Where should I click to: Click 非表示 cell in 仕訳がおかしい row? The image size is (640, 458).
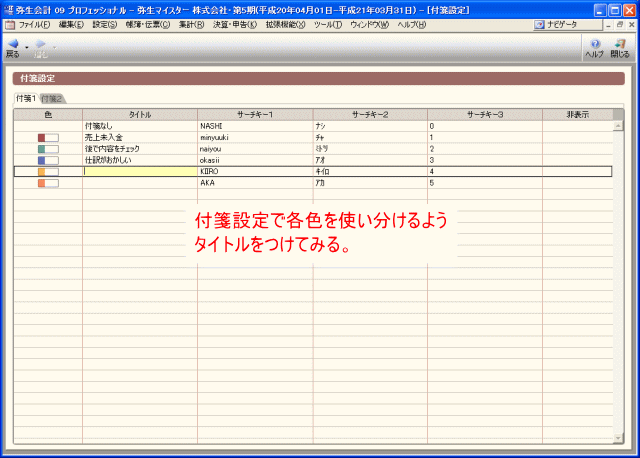point(578,160)
